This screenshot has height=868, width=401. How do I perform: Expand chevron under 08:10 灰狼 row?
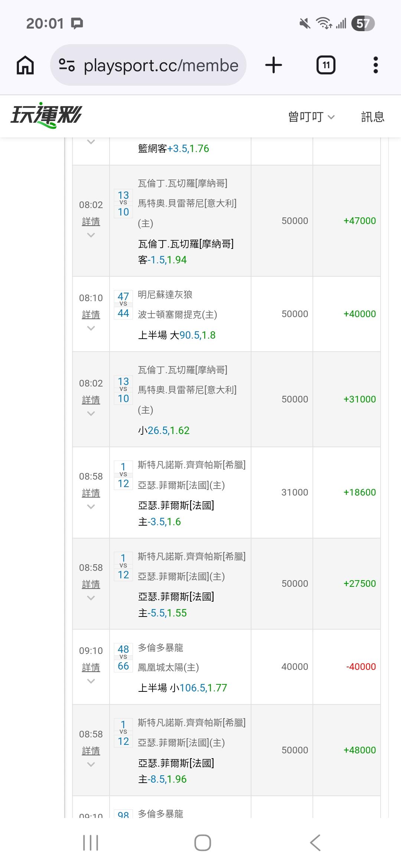pos(91,328)
